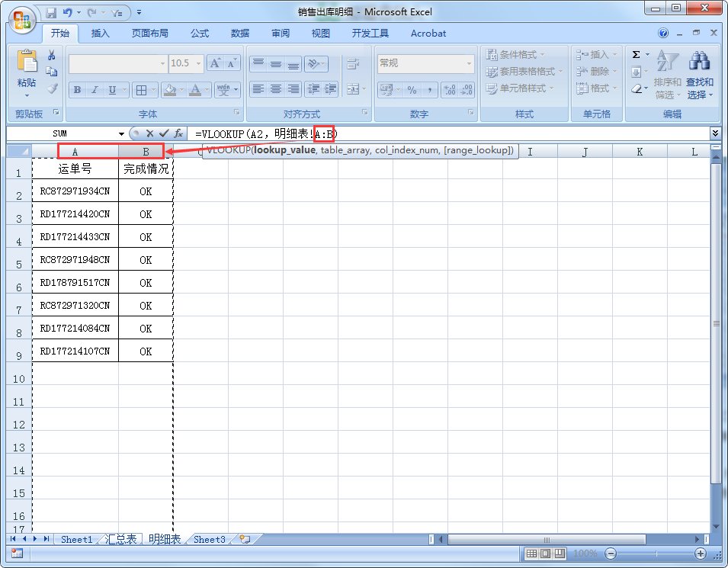This screenshot has width=728, height=568.
Task: Switch to the 汇总表 sheet tab
Action: click(x=119, y=539)
